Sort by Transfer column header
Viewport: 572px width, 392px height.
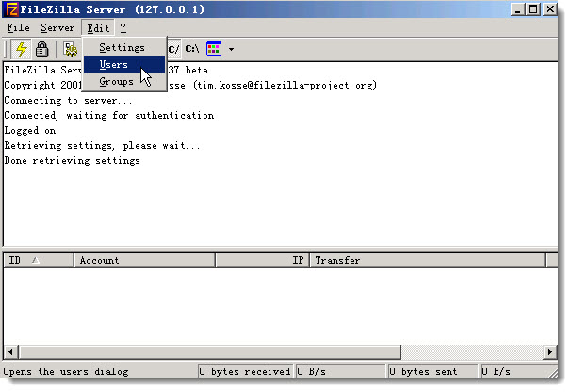click(x=427, y=260)
